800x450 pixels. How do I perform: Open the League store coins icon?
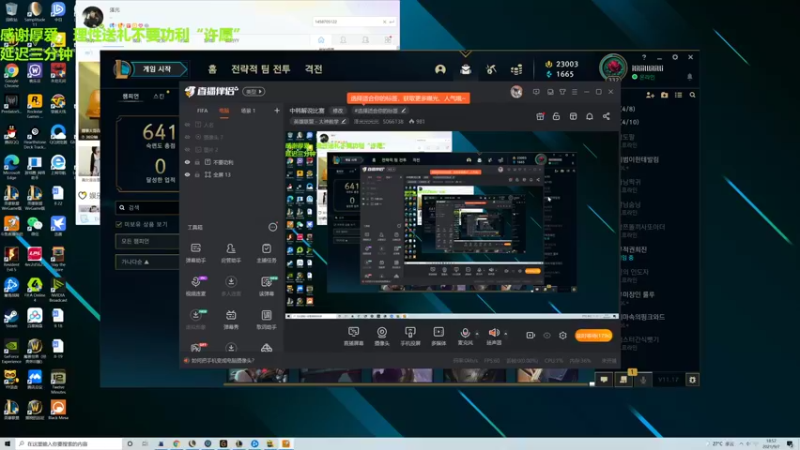point(516,69)
